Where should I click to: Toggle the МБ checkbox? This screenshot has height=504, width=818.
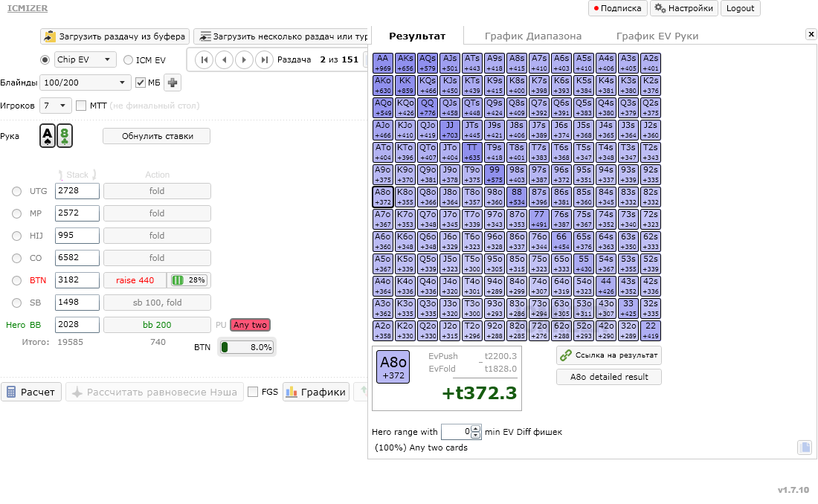point(141,83)
